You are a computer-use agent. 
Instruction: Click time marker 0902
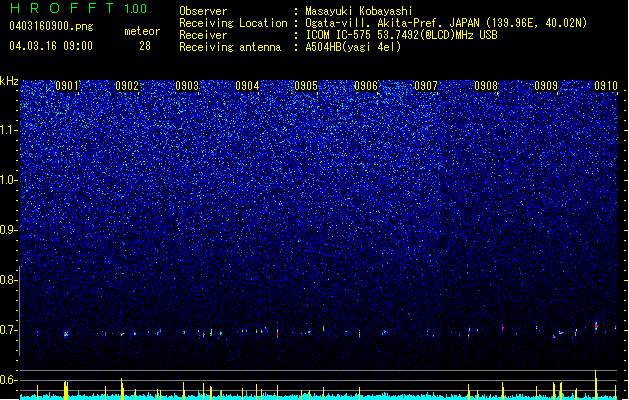point(127,86)
